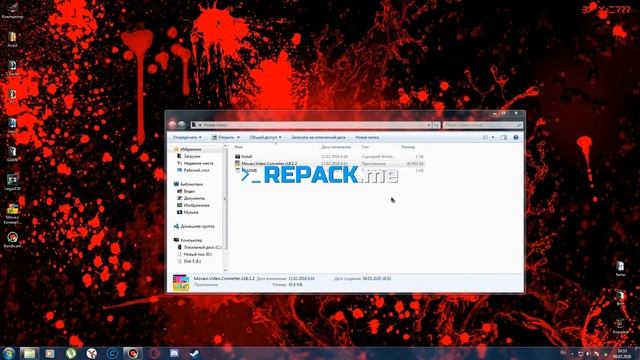Viewport: 640px width, 360px height.
Task: Select the Корзина recycle bin icon
Action: [x=620, y=327]
